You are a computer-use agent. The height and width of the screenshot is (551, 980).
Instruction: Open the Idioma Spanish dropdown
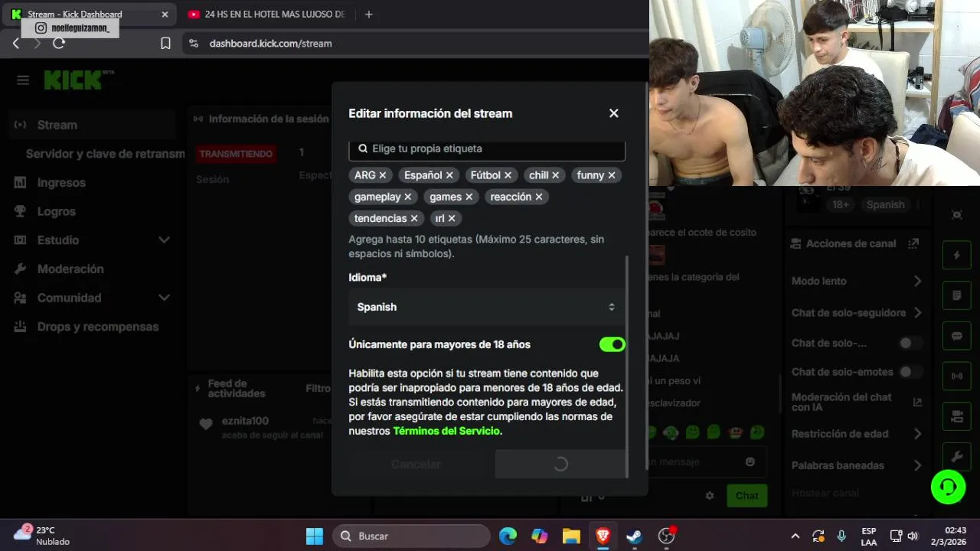[487, 307]
